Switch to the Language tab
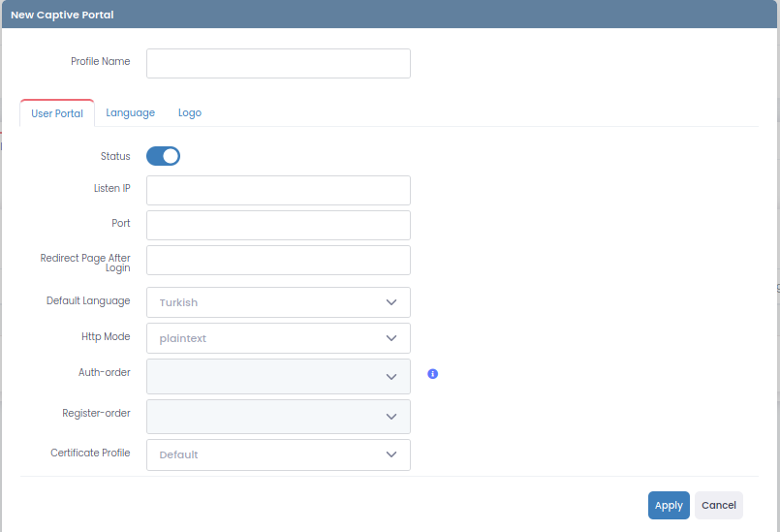 click(130, 113)
